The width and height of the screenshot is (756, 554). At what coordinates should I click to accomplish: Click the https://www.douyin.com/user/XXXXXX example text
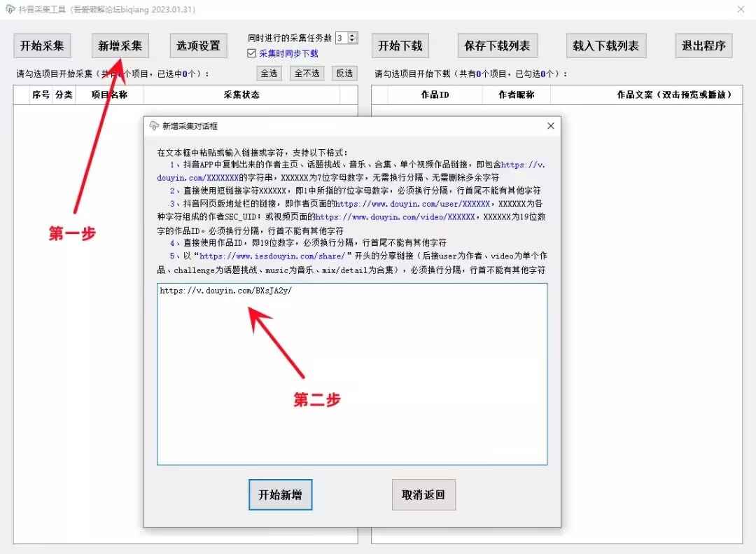413,204
